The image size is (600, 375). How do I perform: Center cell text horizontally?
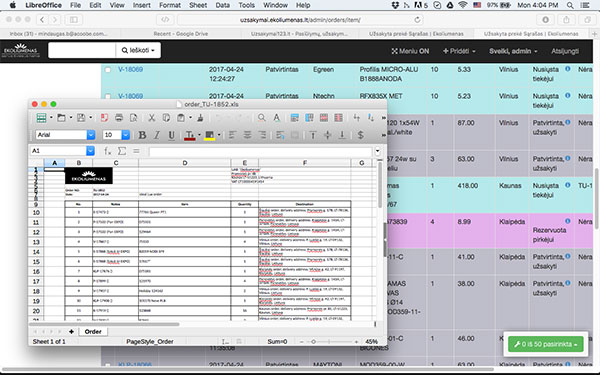pyautogui.click(x=248, y=135)
